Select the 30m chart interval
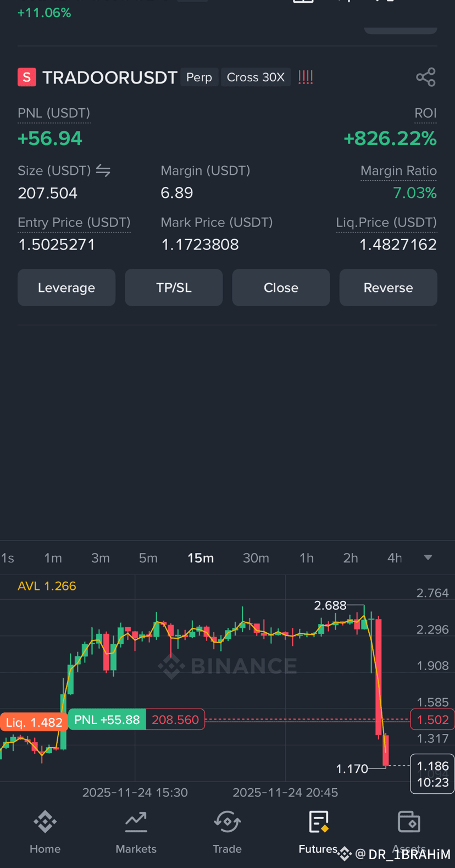Image resolution: width=455 pixels, height=868 pixels. pos(256,558)
